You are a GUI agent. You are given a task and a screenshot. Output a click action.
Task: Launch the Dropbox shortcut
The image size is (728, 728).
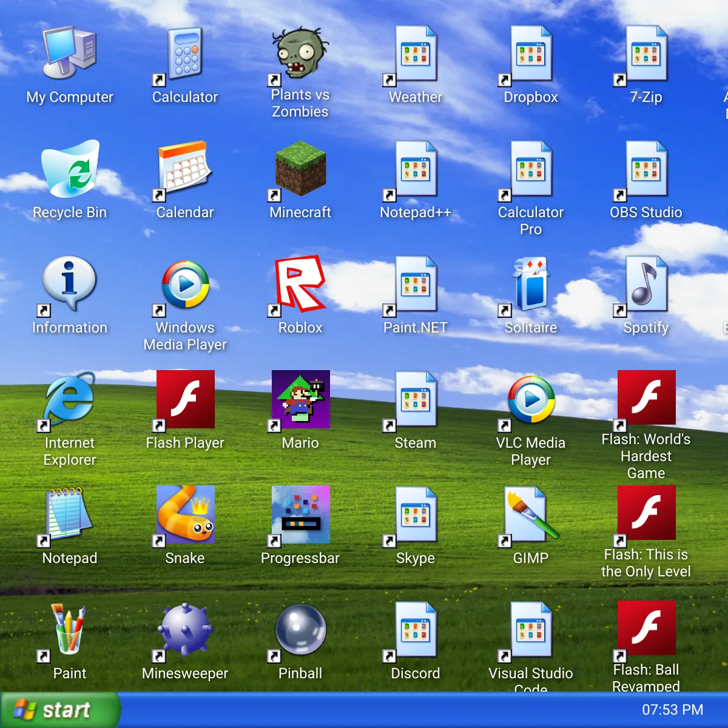pos(531,53)
